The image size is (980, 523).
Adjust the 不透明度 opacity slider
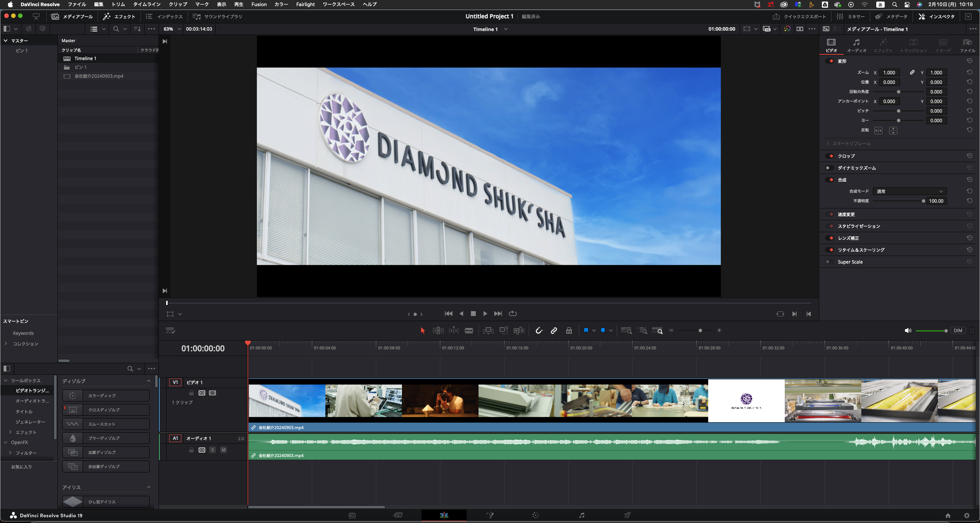898,201
